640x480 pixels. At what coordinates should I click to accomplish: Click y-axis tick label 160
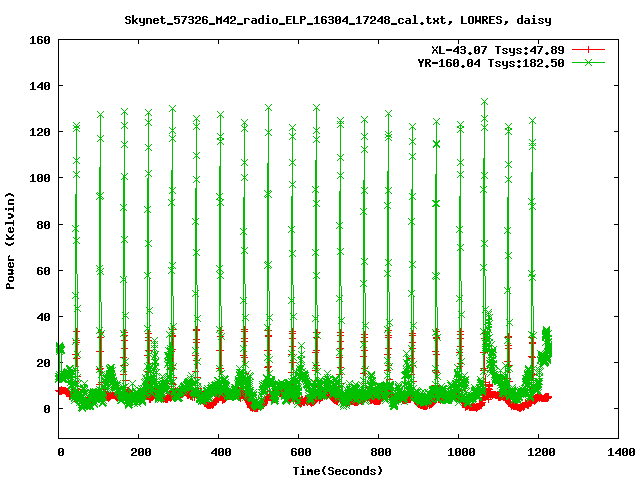click(x=40, y=40)
